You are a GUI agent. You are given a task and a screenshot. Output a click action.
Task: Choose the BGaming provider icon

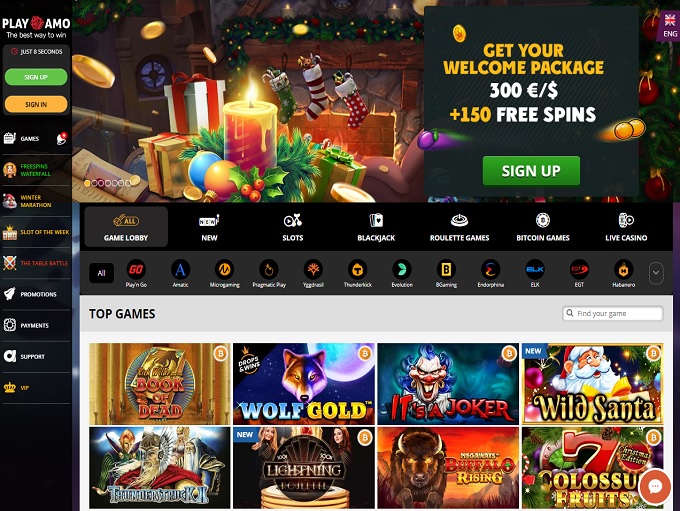[x=446, y=269]
